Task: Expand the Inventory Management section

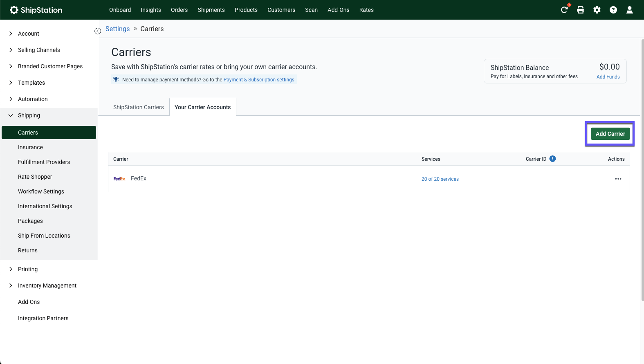Action: [x=47, y=285]
